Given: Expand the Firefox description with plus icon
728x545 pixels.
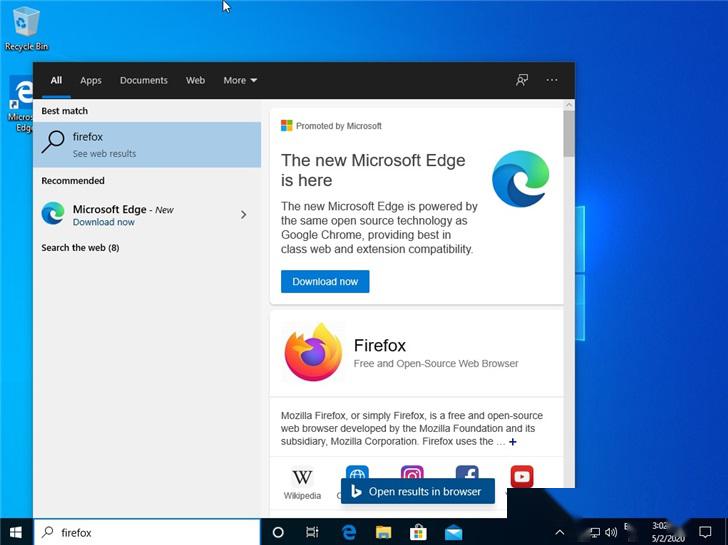Looking at the screenshot, I should pos(513,441).
